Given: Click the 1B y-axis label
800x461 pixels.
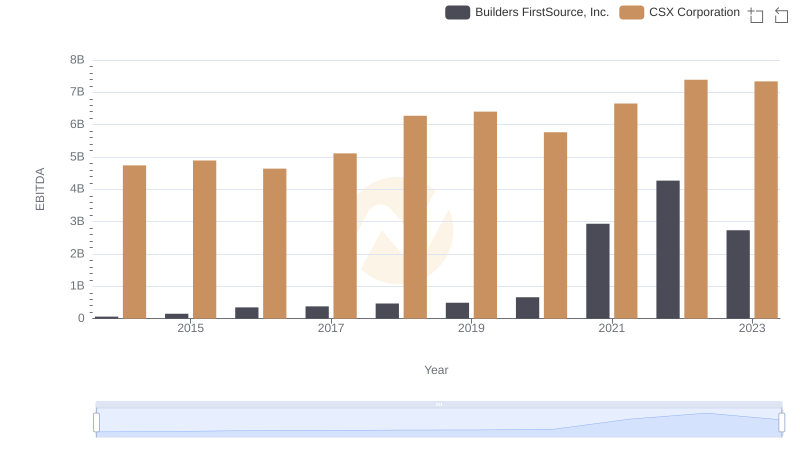Looking at the screenshot, I should point(77,286).
